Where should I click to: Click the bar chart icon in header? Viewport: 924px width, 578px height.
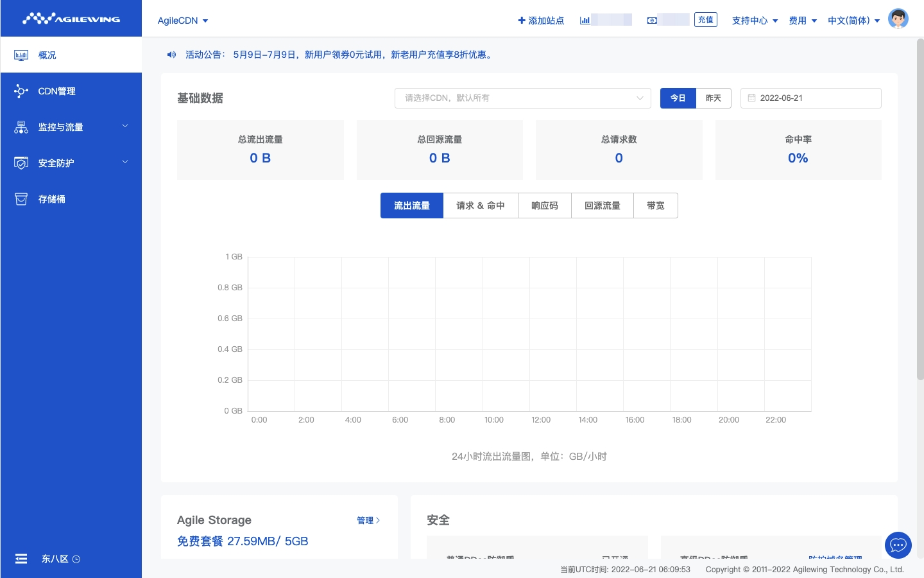point(585,21)
